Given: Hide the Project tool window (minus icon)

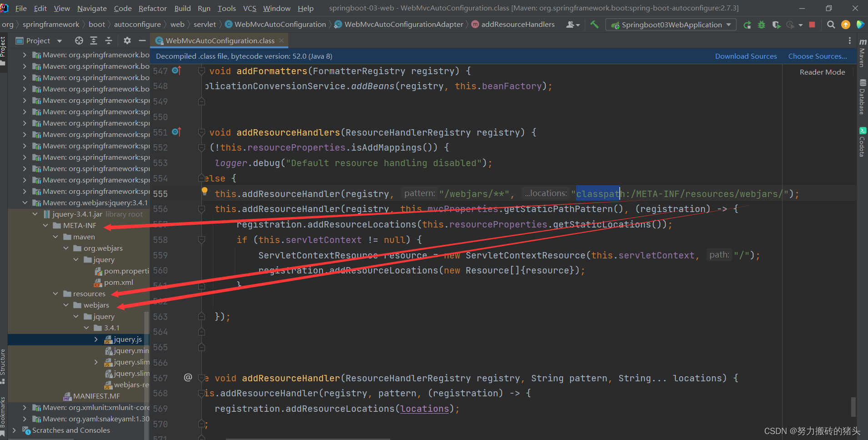Looking at the screenshot, I should (x=142, y=40).
